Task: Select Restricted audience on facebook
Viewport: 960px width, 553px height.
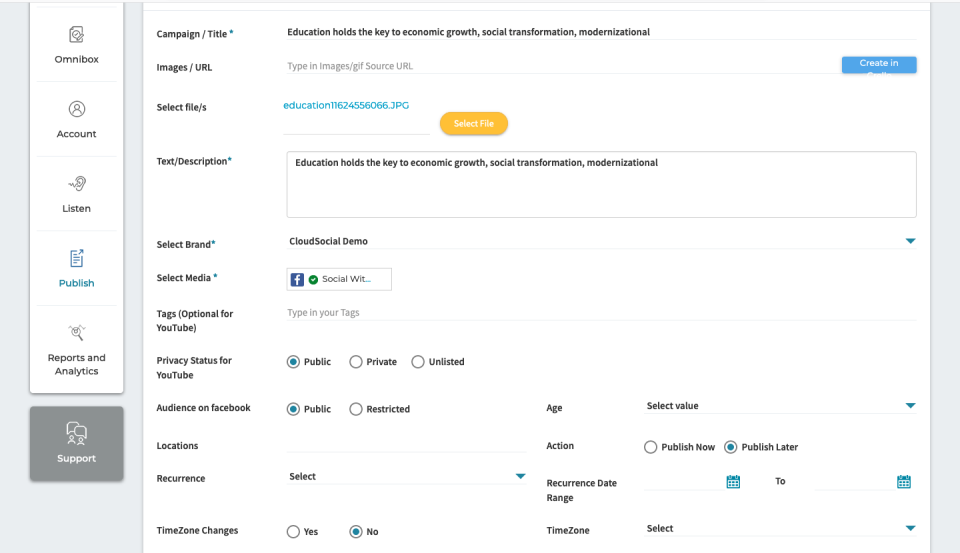Action: [356, 409]
